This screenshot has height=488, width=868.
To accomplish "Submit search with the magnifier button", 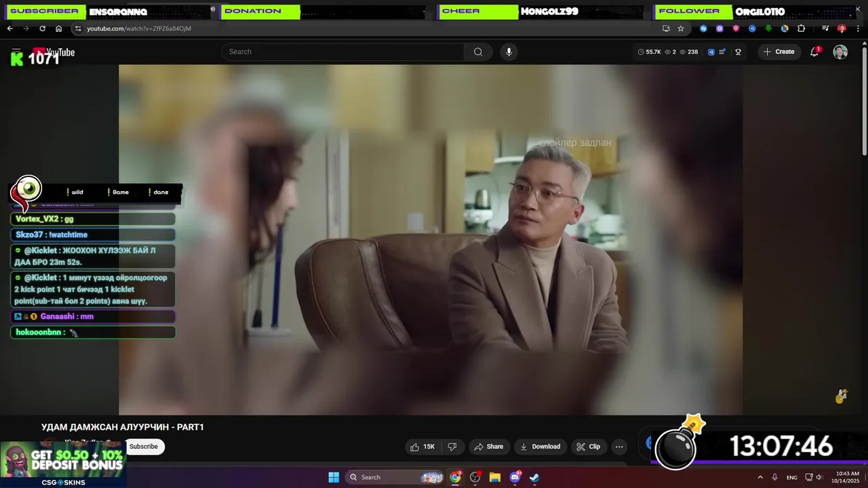I will (x=478, y=52).
